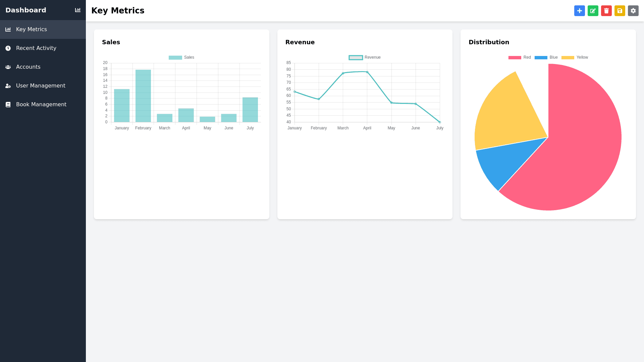Click the yellow save disk icon
Screen dimensions: 644x362
pos(620,11)
